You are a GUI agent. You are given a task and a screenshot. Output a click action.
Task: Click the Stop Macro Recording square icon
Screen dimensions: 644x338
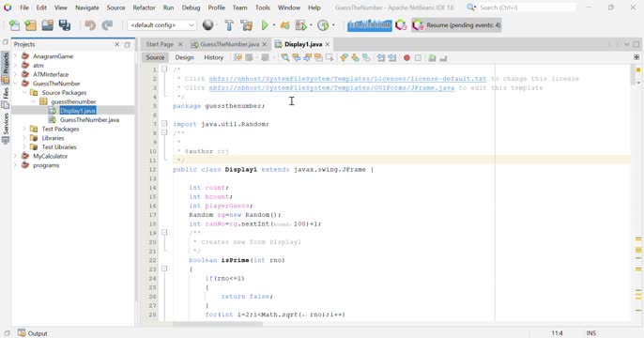pos(418,58)
